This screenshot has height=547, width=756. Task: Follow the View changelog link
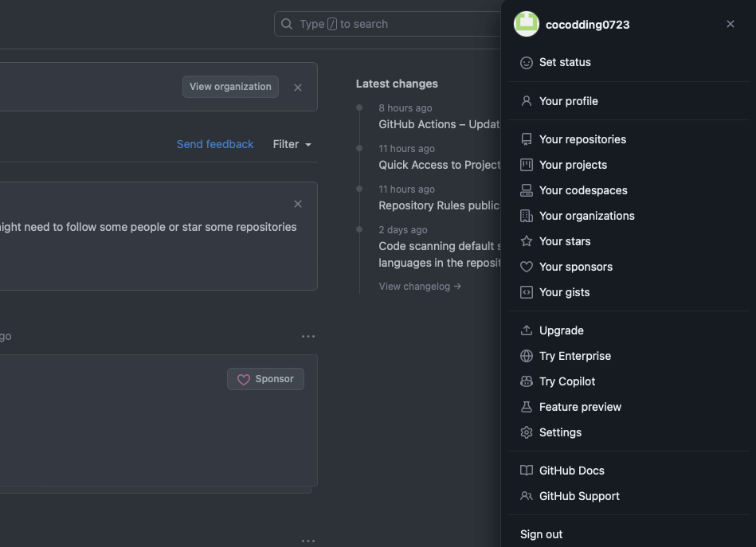click(x=420, y=287)
